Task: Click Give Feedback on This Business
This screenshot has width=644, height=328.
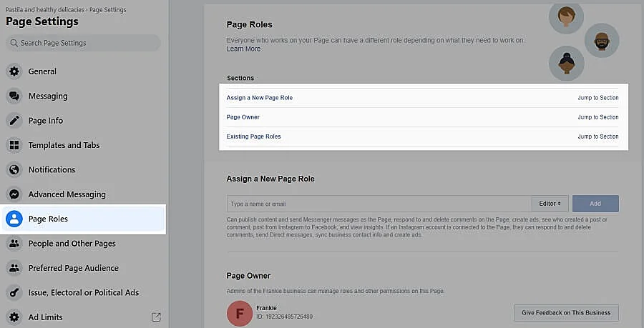Action: [x=566, y=313]
